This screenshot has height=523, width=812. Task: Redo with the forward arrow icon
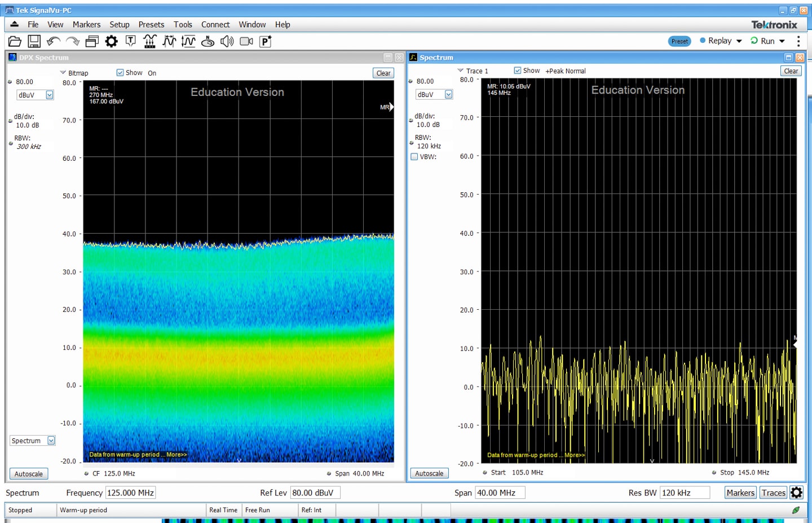(73, 41)
